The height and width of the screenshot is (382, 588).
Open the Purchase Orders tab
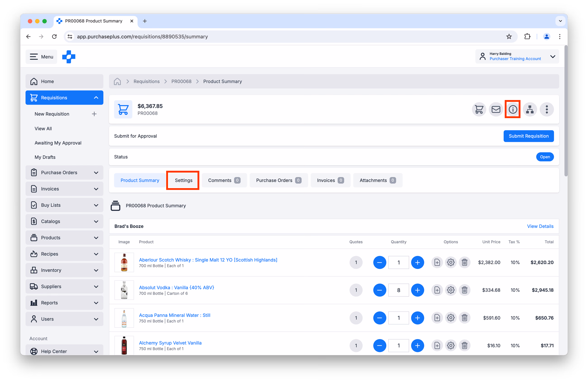pyautogui.click(x=279, y=180)
